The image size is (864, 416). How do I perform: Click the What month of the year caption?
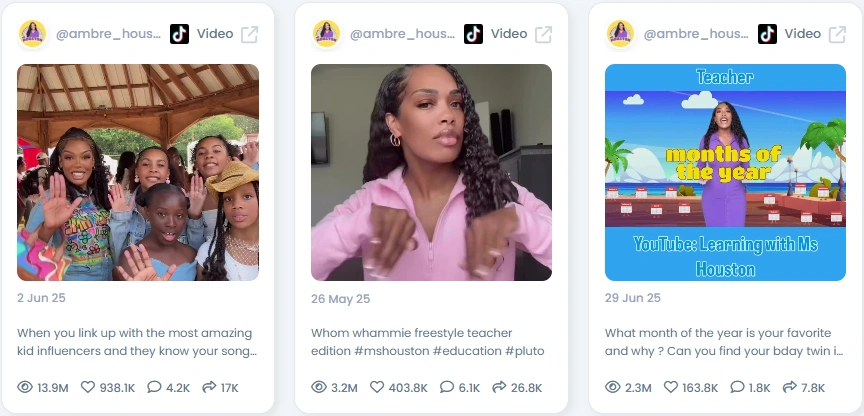[x=724, y=342]
